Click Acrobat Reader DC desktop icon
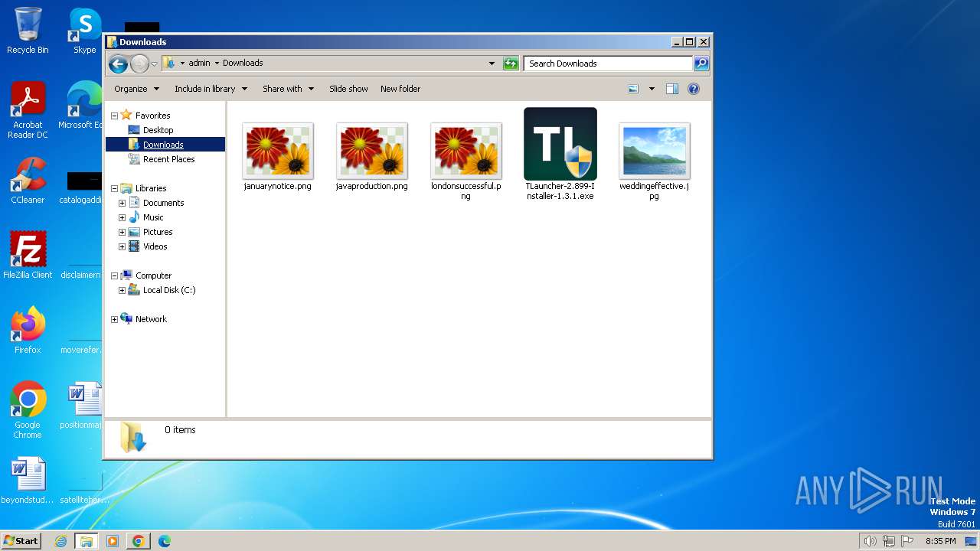 pyautogui.click(x=28, y=110)
